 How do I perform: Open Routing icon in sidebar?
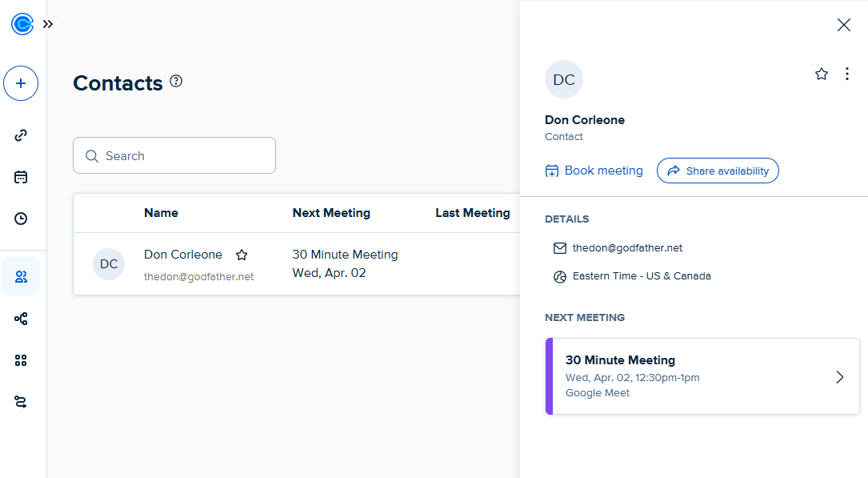tap(21, 402)
